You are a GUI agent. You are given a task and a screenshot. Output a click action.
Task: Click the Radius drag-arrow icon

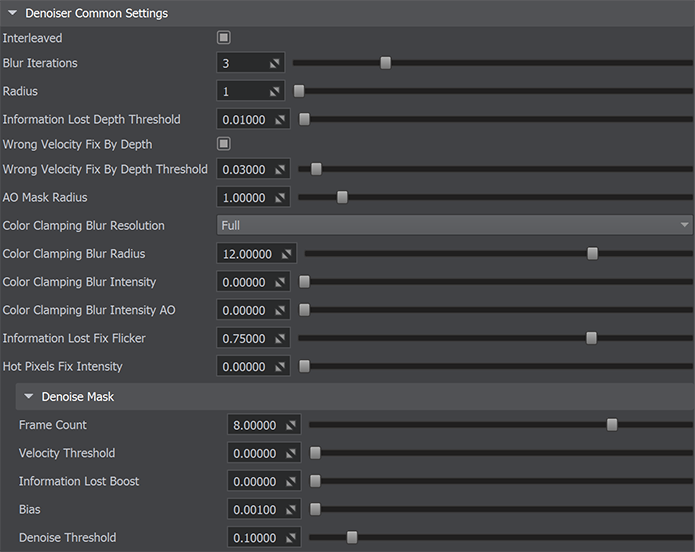pyautogui.click(x=275, y=92)
